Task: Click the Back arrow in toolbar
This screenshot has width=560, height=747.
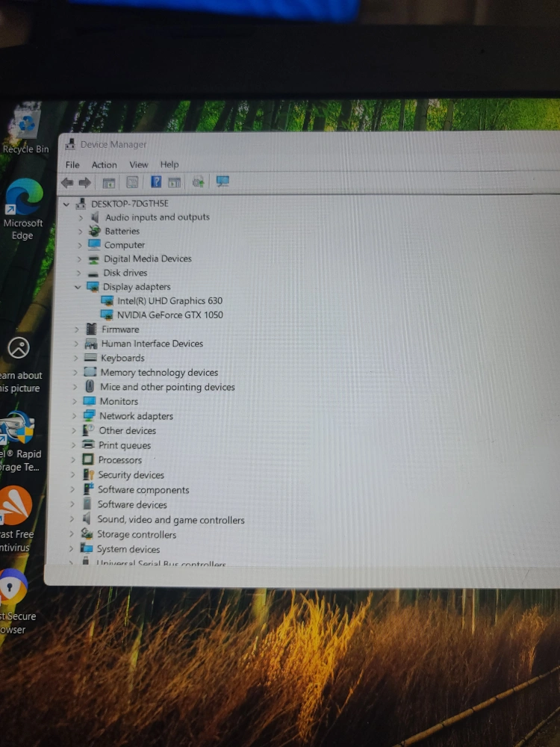Action: (67, 182)
